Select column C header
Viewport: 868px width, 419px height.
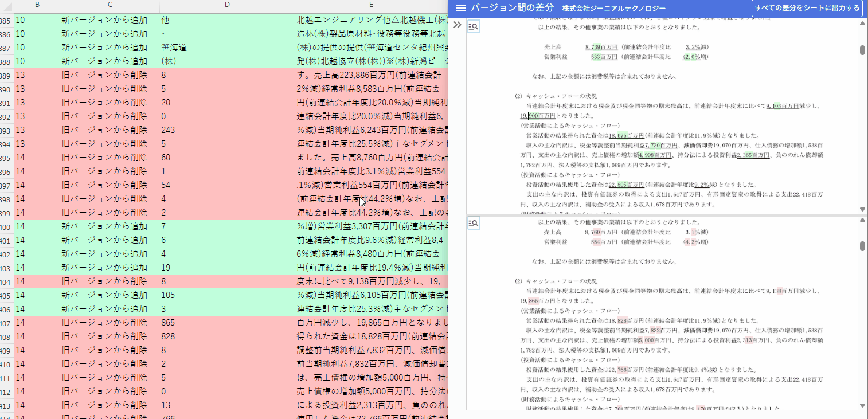click(x=110, y=5)
